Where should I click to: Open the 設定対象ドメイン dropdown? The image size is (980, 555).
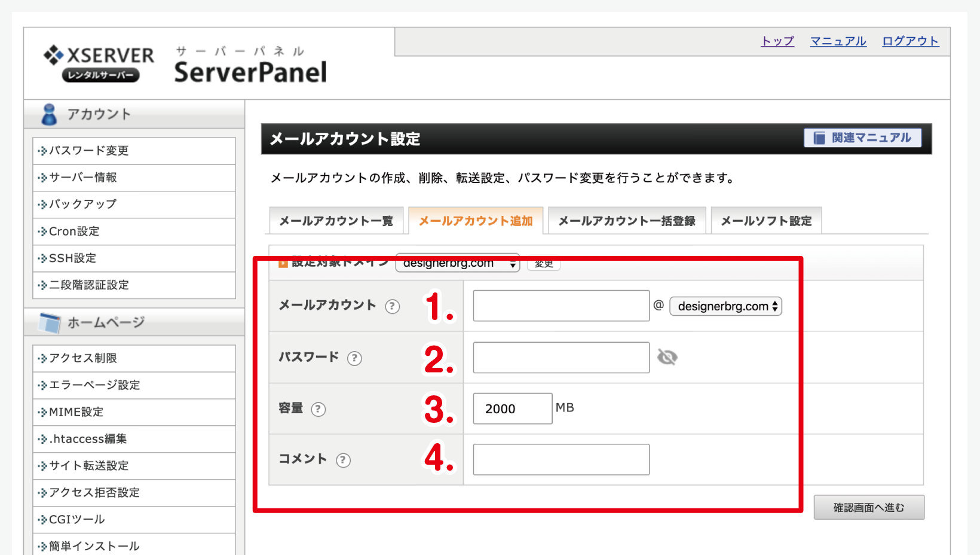tap(457, 264)
